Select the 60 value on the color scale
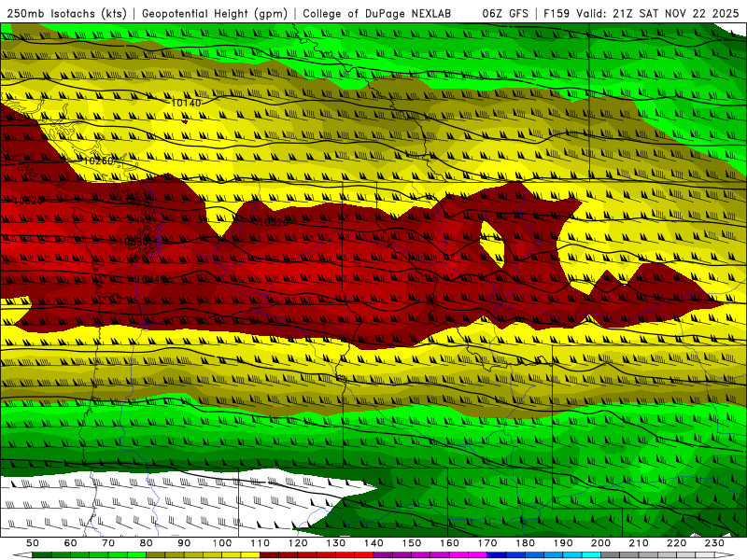This screenshot has width=747, height=560. click(x=71, y=543)
